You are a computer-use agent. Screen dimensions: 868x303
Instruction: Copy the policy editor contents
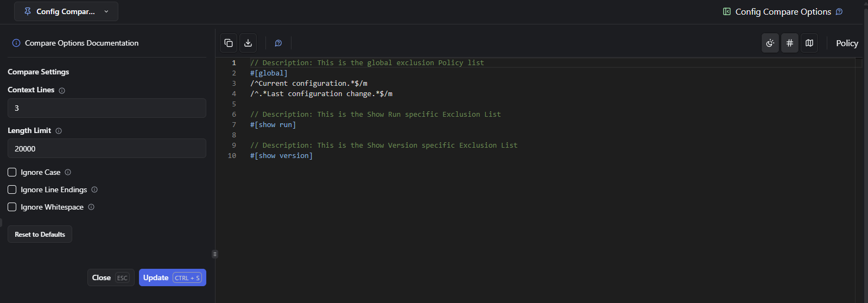pos(229,43)
